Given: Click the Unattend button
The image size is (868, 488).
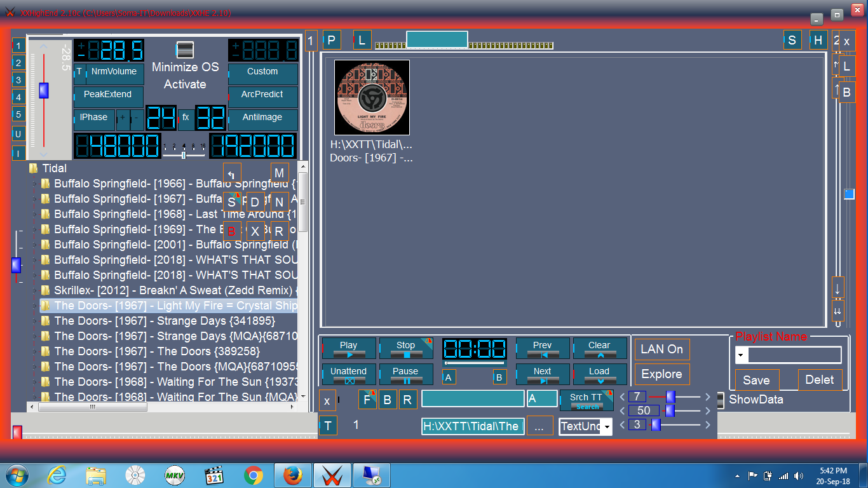Looking at the screenshot, I should coord(349,374).
